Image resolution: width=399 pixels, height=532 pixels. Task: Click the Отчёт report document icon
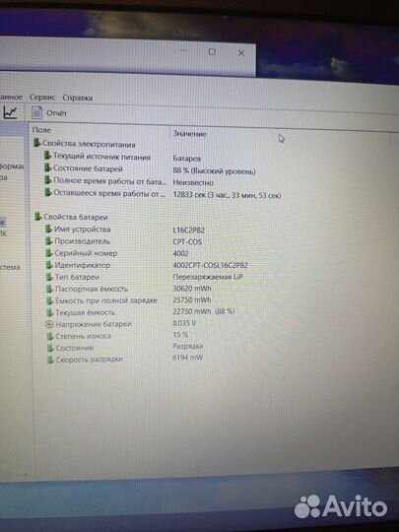pyautogui.click(x=36, y=112)
